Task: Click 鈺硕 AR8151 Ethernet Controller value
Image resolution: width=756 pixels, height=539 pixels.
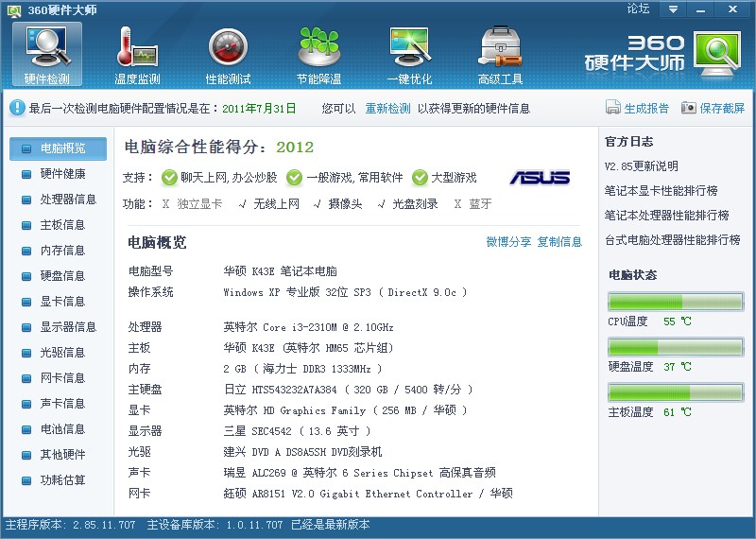Action: click(x=368, y=494)
